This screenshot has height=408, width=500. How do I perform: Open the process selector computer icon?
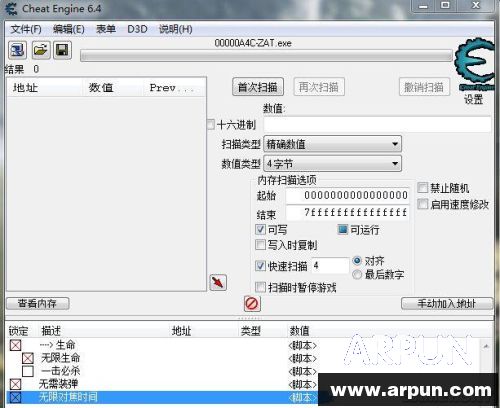click(x=17, y=50)
